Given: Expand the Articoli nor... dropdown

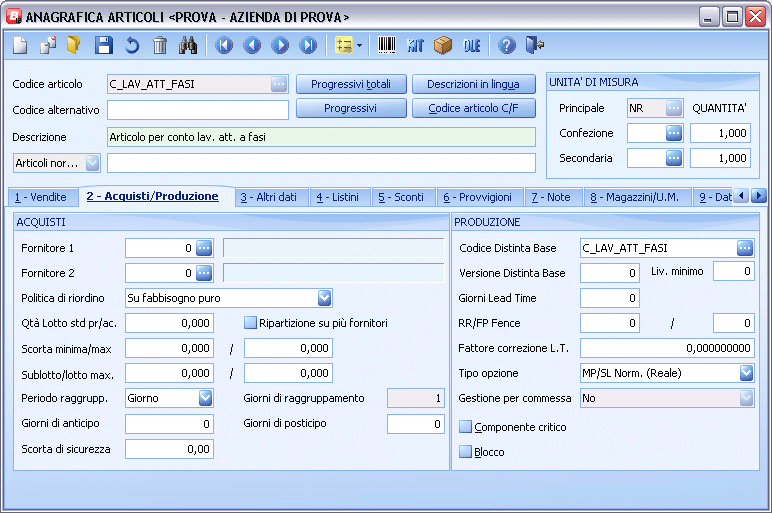Looking at the screenshot, I should point(93,163).
